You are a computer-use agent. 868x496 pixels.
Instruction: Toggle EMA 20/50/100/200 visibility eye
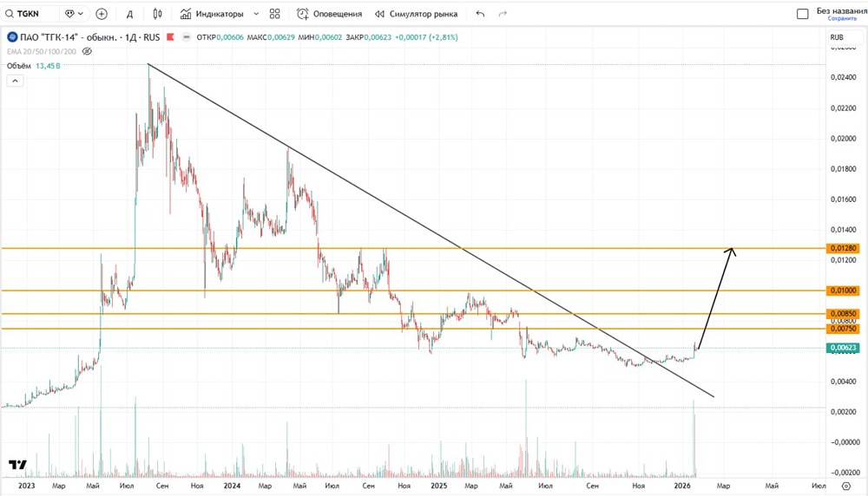[x=87, y=51]
